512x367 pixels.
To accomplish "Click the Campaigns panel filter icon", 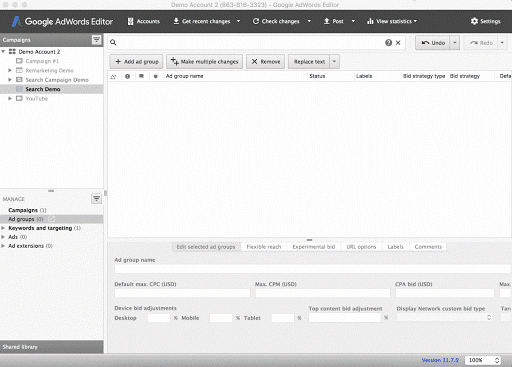I will click(96, 40).
